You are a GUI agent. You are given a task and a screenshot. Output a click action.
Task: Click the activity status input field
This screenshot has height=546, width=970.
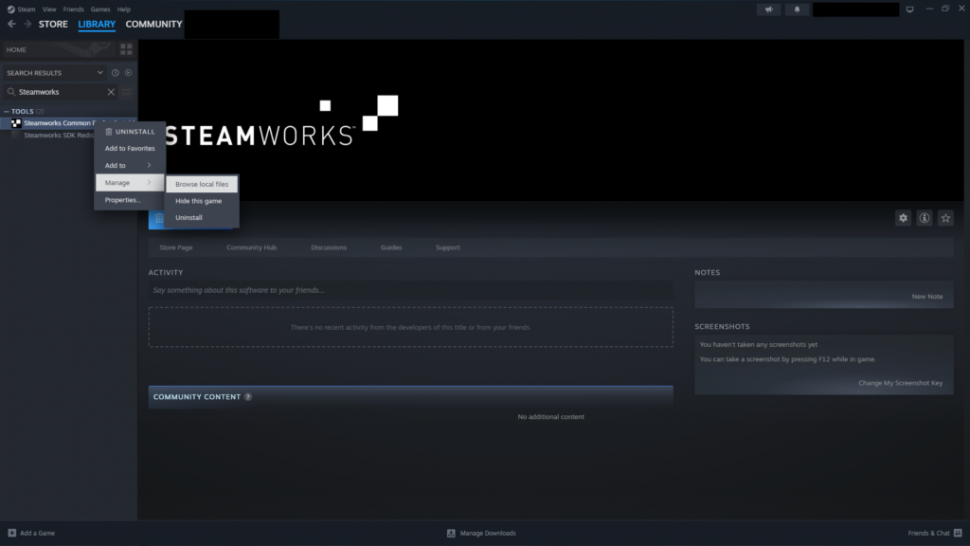click(410, 290)
